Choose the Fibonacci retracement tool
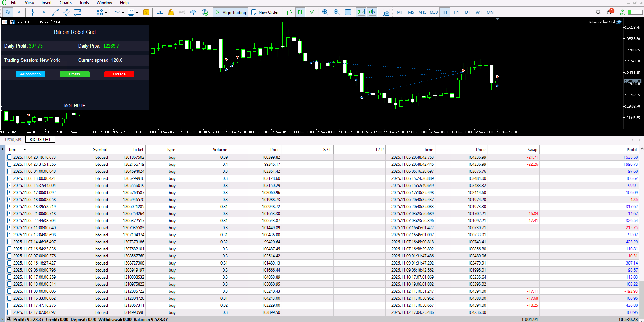This screenshot has width=644, height=322. pos(78,12)
